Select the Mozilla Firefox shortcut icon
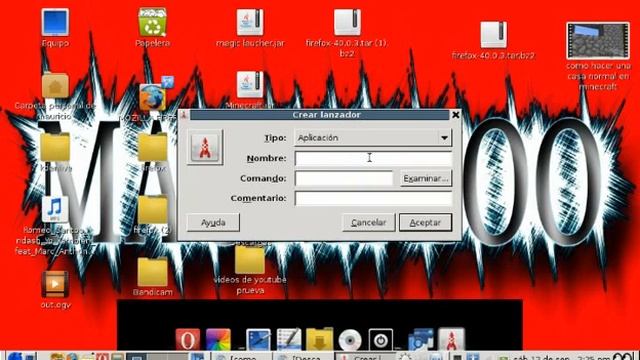This screenshot has height=360, width=640. pos(152,98)
